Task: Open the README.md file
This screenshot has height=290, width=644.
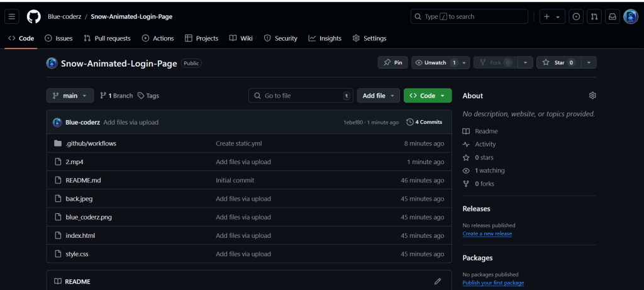Action: coord(83,181)
